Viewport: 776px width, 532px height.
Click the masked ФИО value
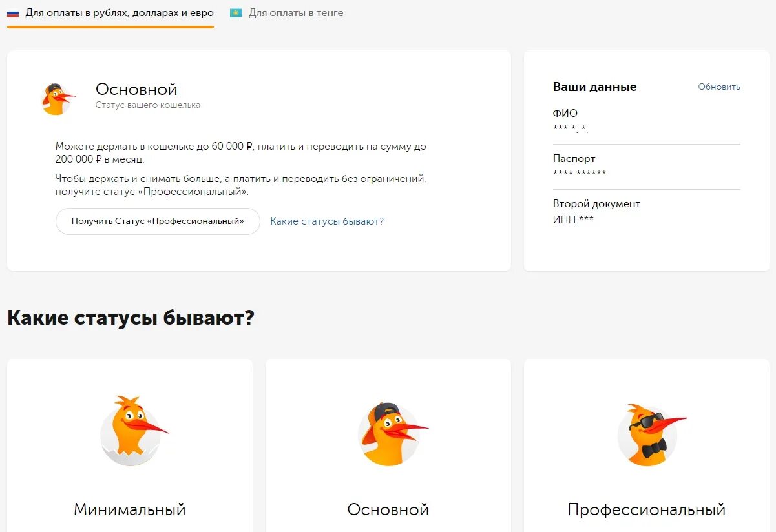tap(571, 128)
